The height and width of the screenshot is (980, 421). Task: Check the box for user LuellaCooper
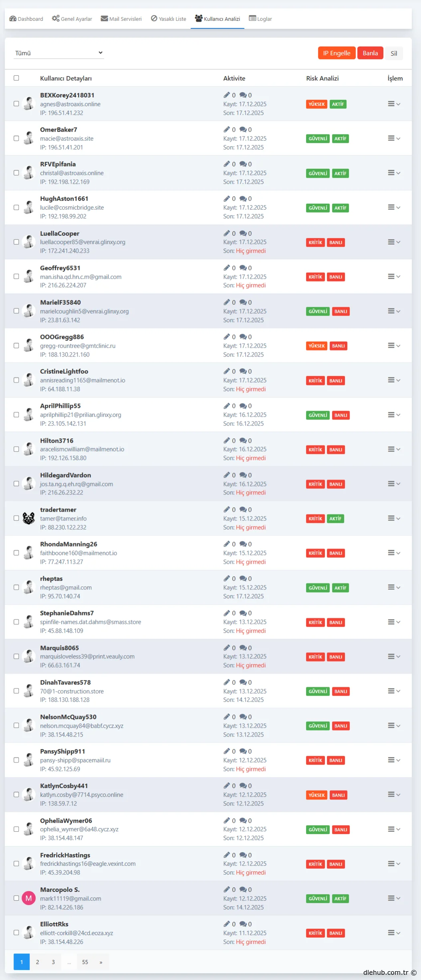point(16,242)
